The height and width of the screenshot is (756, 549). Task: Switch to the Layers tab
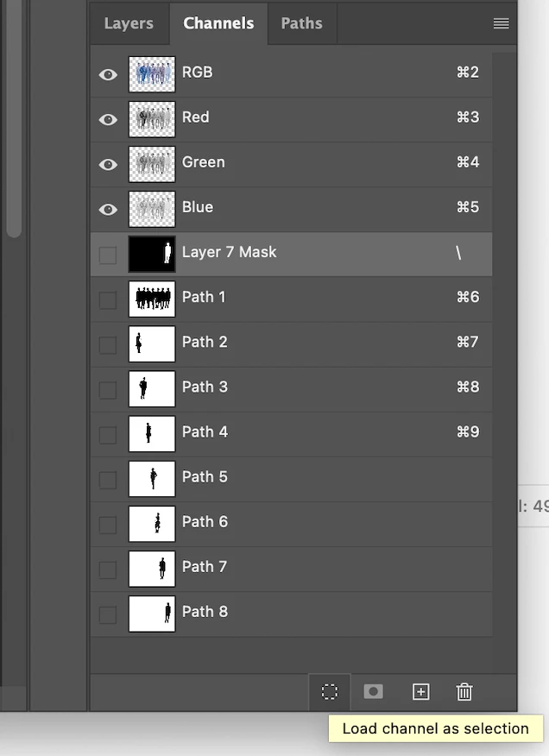click(129, 23)
